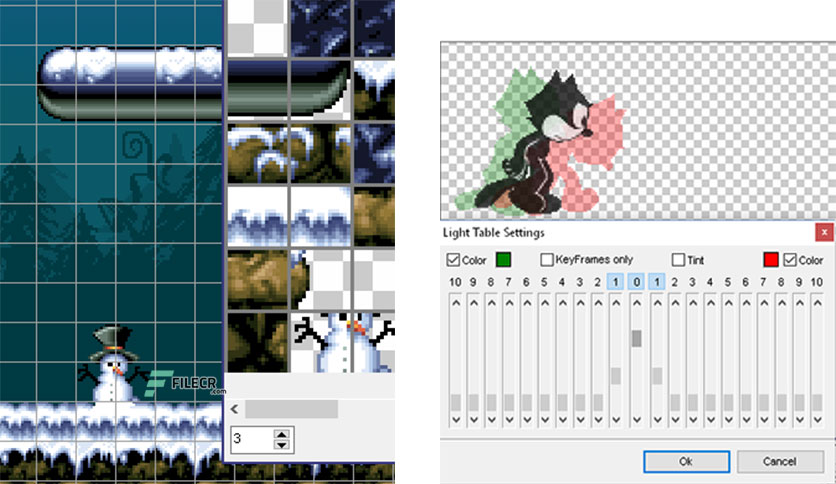Enable the KeyFrames only checkbox
Image resolution: width=836 pixels, height=484 pixels.
click(547, 260)
